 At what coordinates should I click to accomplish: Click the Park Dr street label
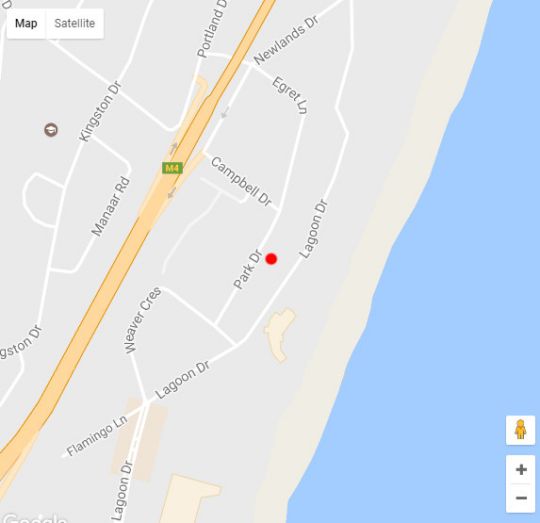pos(248,269)
